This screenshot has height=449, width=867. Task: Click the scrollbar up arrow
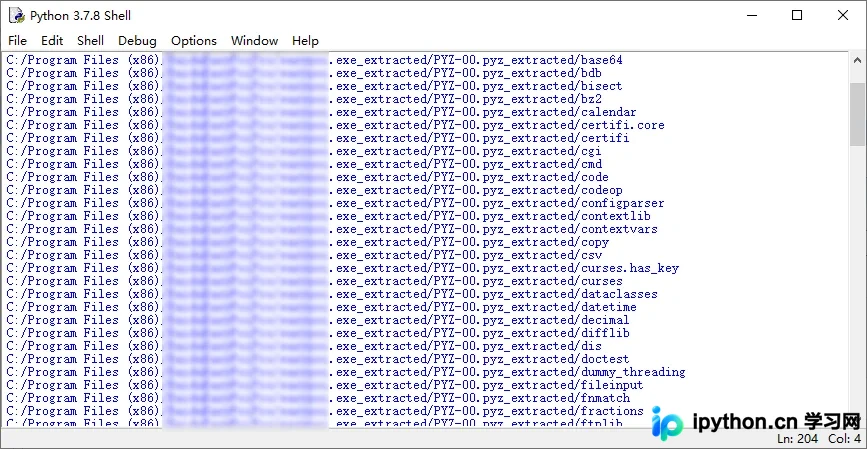tap(857, 60)
